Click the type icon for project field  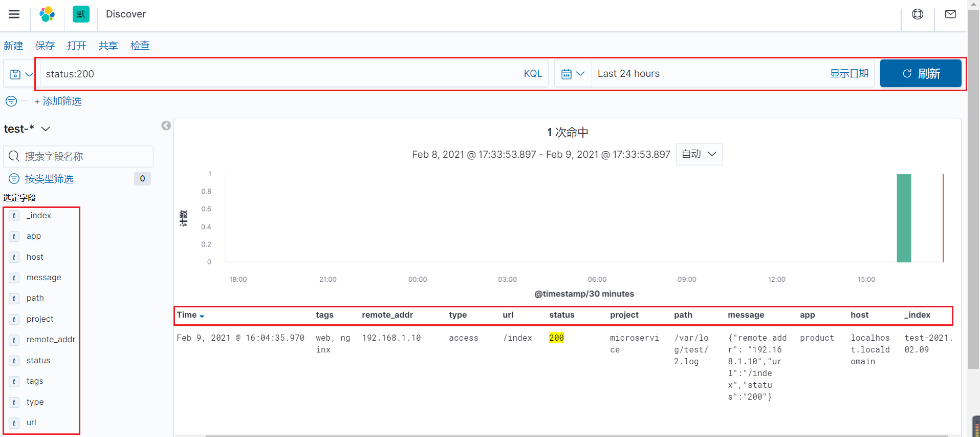click(x=14, y=319)
